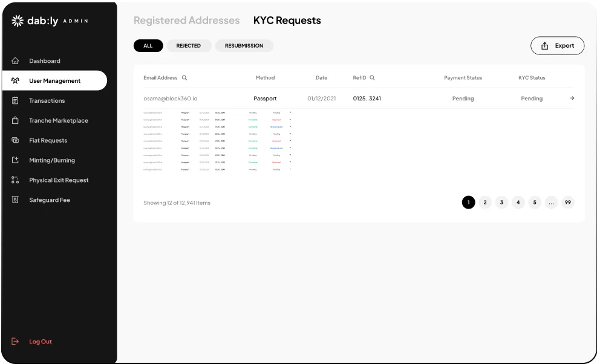This screenshot has width=597, height=364.
Task: Filter requests by ALL pill
Action: click(x=148, y=46)
